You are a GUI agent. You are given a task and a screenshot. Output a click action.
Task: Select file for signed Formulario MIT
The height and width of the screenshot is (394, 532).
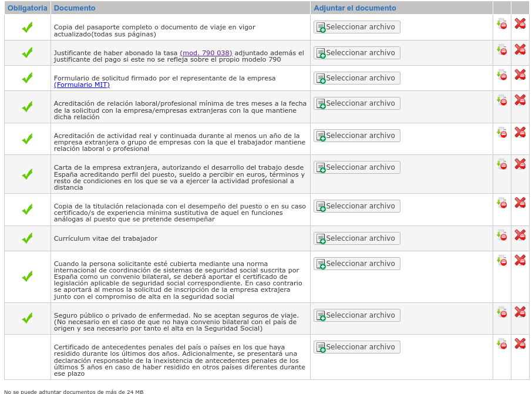(357, 78)
